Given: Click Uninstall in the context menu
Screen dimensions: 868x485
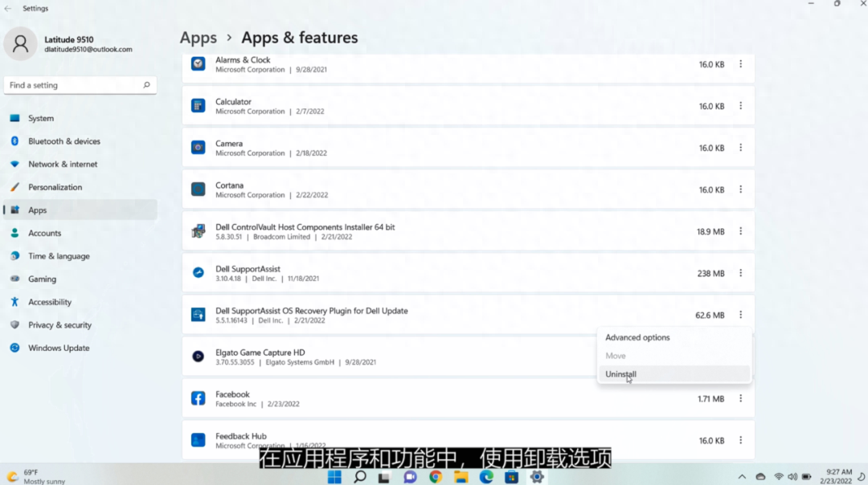Looking at the screenshot, I should pos(621,374).
